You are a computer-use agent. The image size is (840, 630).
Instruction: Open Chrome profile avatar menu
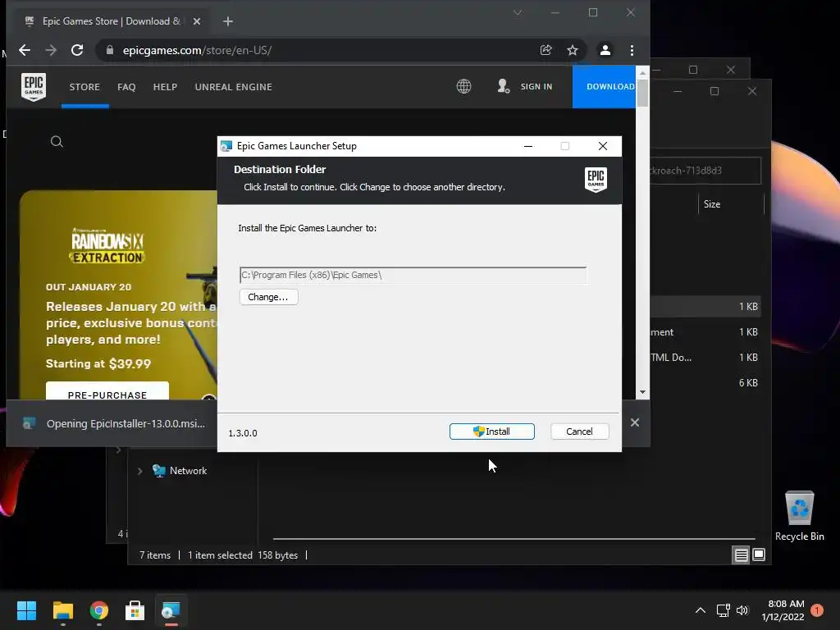tap(605, 50)
